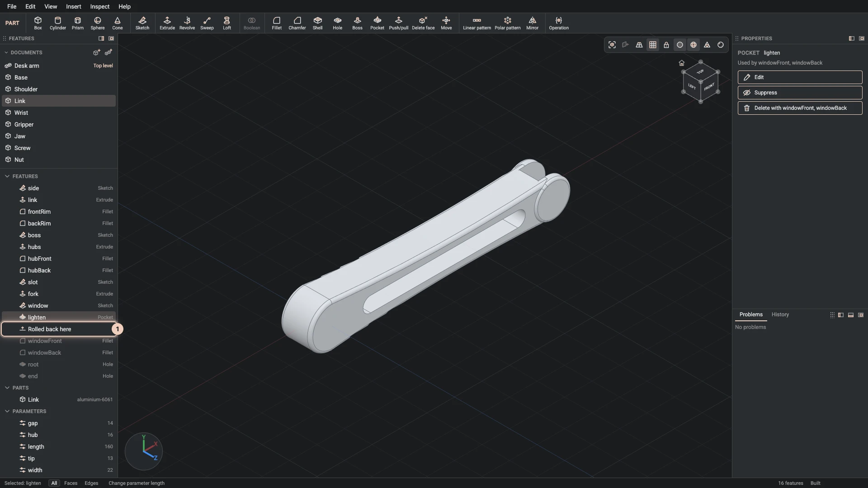
Task: Switch selection filter to Edges
Action: click(x=91, y=483)
